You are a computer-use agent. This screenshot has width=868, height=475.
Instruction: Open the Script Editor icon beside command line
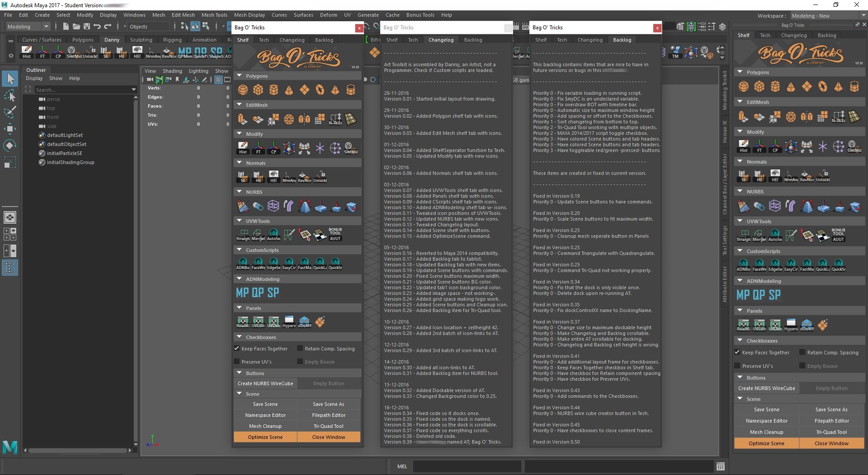721,466
